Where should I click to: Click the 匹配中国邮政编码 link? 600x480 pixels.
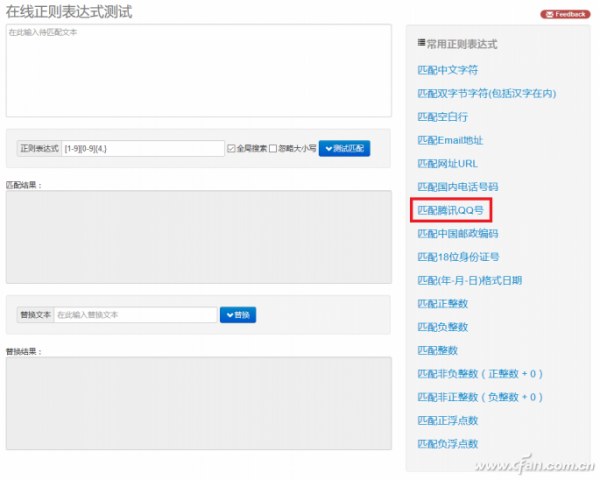pyautogui.click(x=457, y=233)
